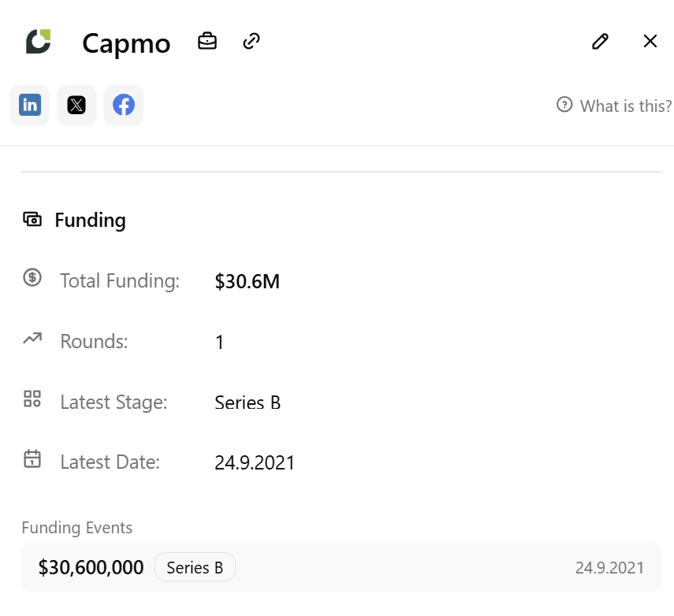Image resolution: width=674 pixels, height=616 pixels.
Task: Click the dollar icon beside Total Funding
Action: pos(32,278)
